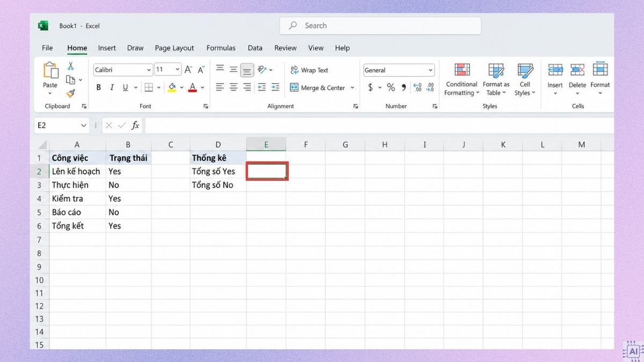
Task: Click Increase Decimal icon
Action: pos(418,87)
